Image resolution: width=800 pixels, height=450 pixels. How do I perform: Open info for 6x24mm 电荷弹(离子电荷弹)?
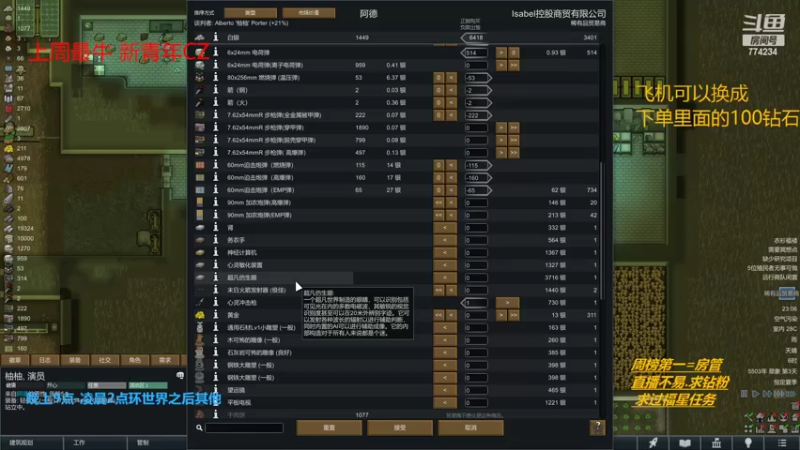[x=215, y=65]
